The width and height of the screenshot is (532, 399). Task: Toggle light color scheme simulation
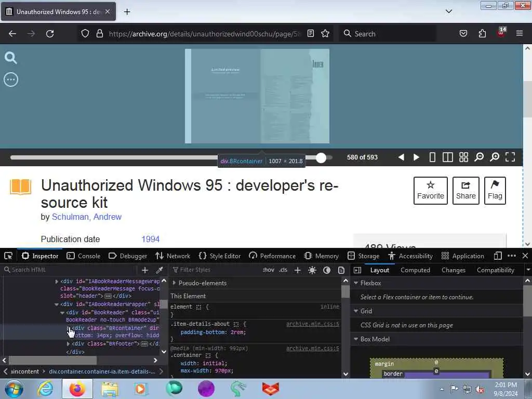(x=312, y=270)
